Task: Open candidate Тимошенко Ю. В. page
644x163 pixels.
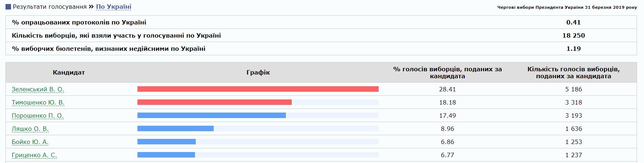Action: coord(38,102)
